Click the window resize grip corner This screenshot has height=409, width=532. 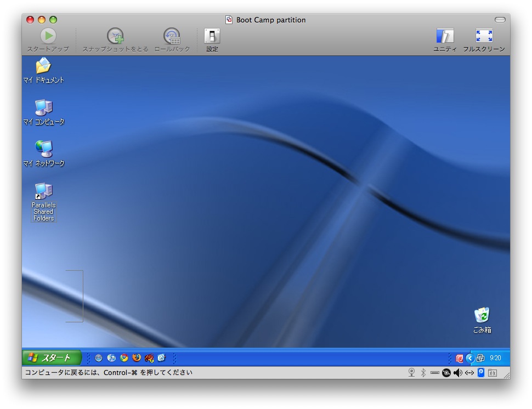(507, 376)
